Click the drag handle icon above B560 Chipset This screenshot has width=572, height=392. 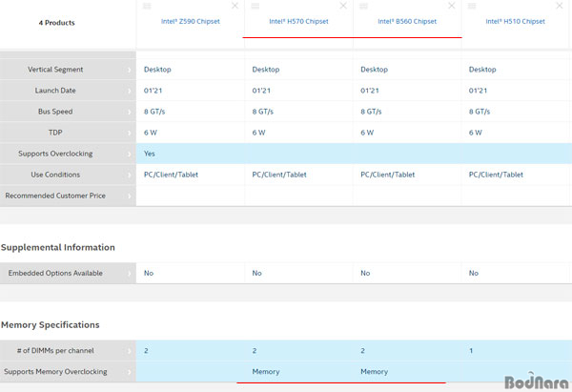[x=364, y=6]
